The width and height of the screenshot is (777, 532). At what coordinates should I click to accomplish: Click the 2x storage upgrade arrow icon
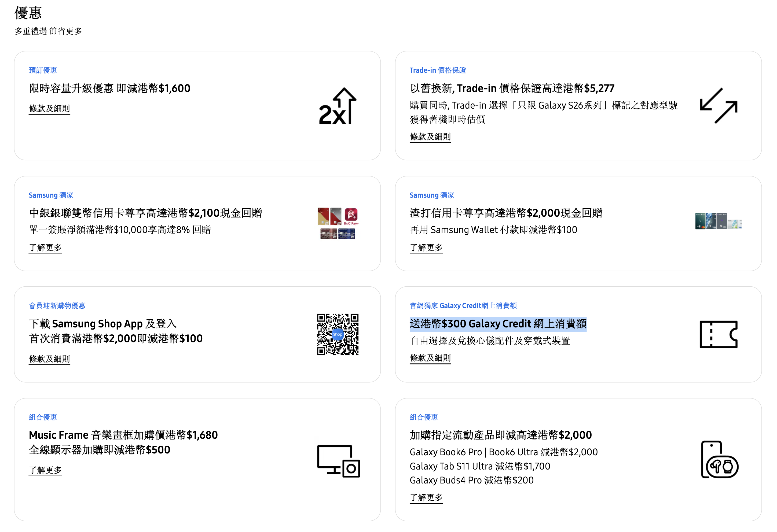point(338,106)
